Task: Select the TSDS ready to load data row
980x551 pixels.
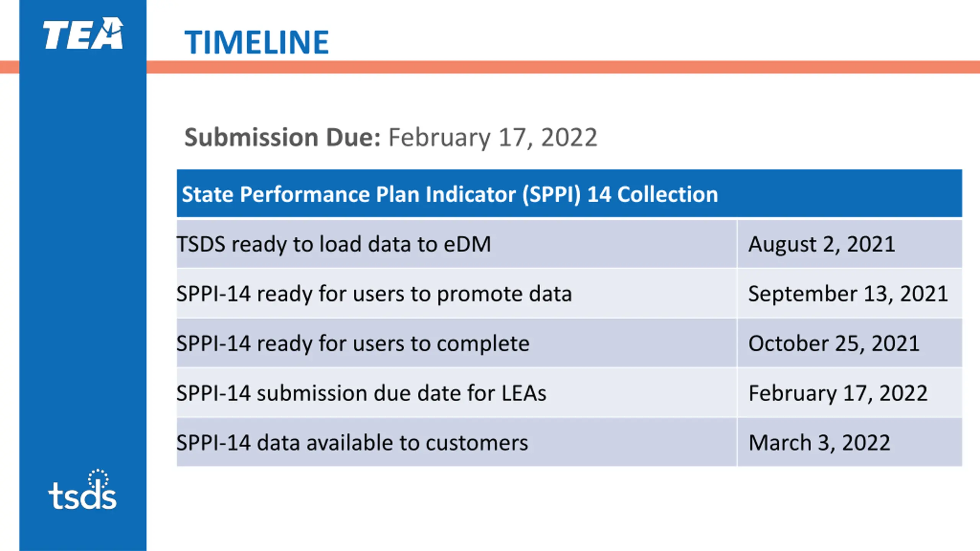Action: click(333, 244)
